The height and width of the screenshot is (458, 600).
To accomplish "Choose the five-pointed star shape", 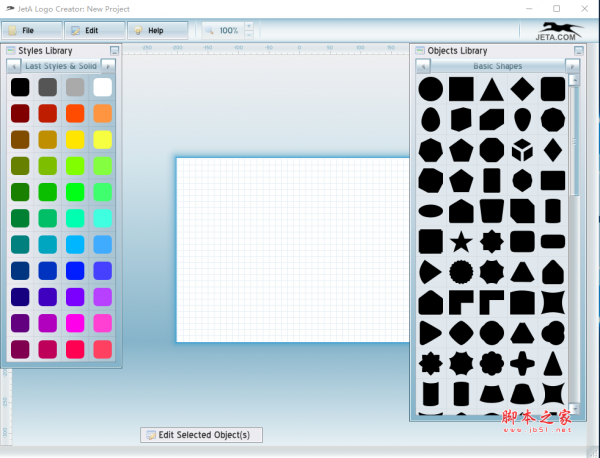I will pos(460,241).
